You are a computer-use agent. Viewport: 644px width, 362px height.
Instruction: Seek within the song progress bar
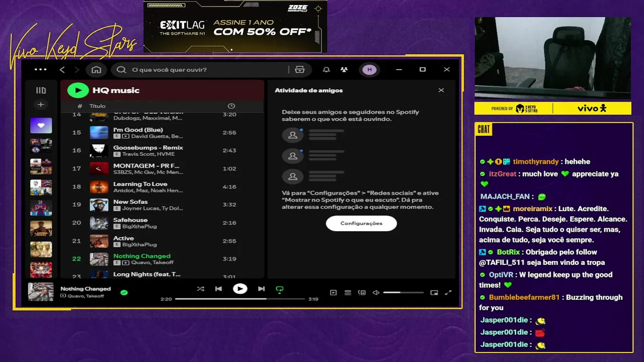click(240, 299)
